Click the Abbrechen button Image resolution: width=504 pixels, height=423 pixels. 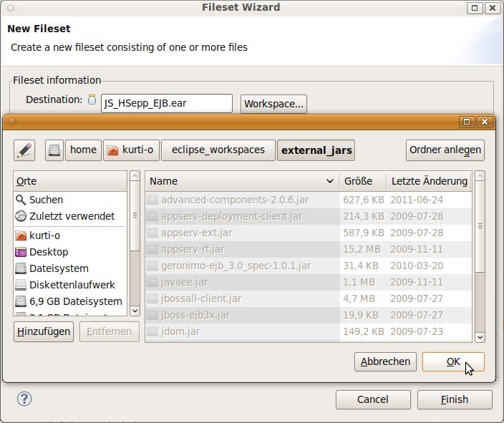[x=385, y=361]
